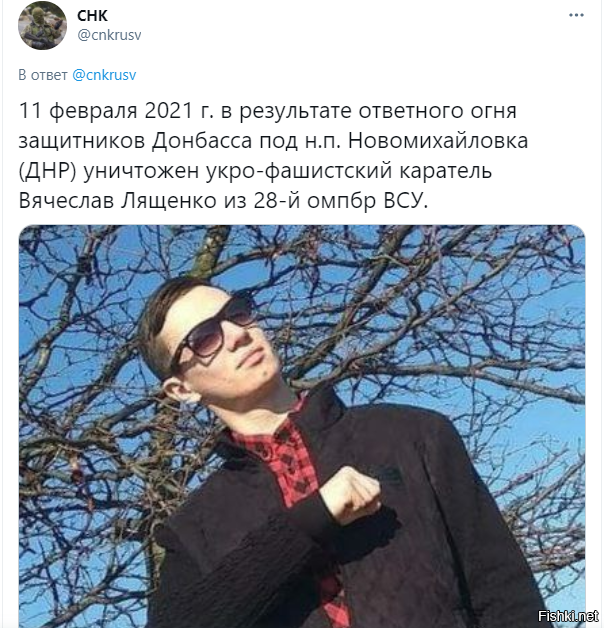Open the СНК display name profile
The height and width of the screenshot is (628, 604).
click(92, 16)
